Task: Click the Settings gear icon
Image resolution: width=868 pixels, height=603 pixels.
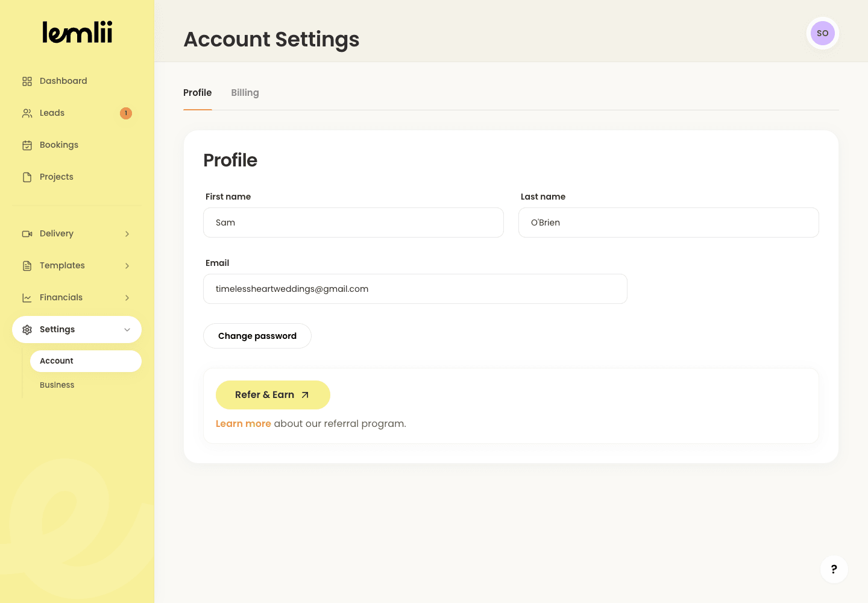Action: tap(27, 330)
